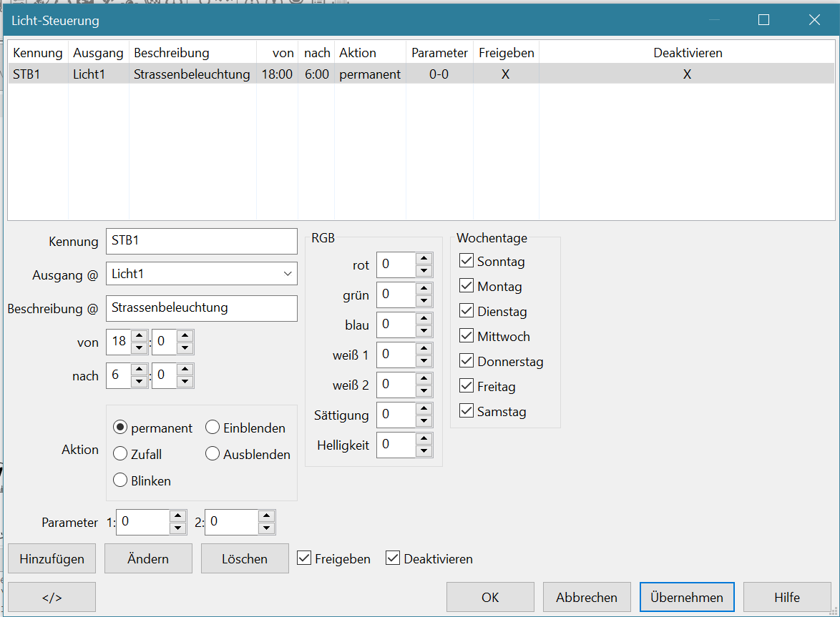The width and height of the screenshot is (840, 617).
Task: Increase the Helligkeit value
Action: (x=424, y=439)
